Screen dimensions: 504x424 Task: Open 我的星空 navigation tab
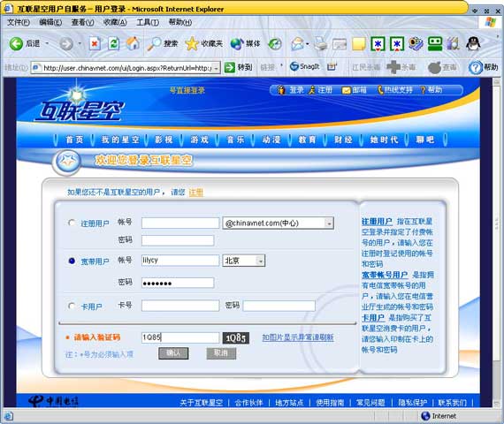pyautogui.click(x=120, y=140)
